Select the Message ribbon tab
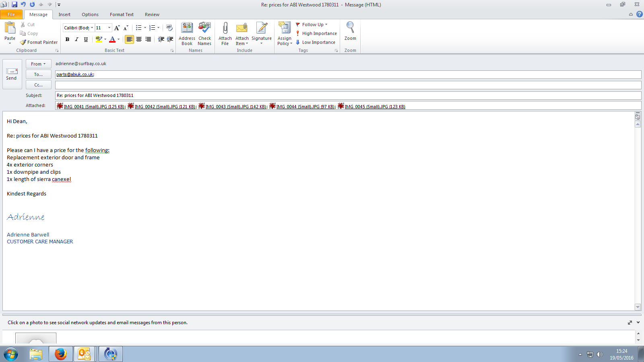 click(x=38, y=14)
